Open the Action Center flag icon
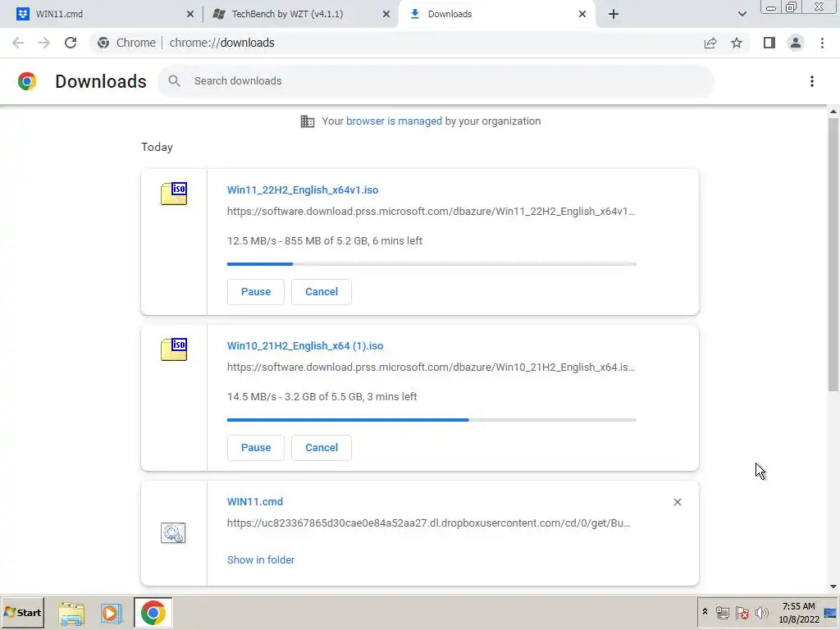840x630 pixels. (x=742, y=612)
